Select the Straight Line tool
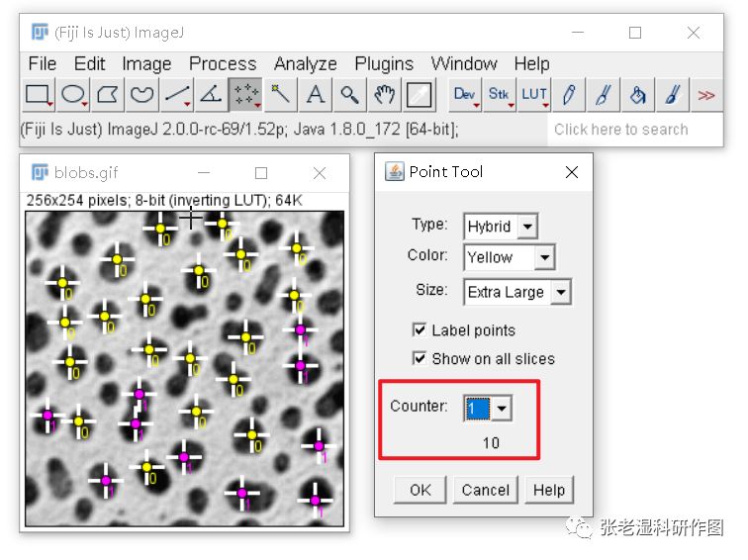Viewport: 748px width, 560px height. (x=177, y=95)
